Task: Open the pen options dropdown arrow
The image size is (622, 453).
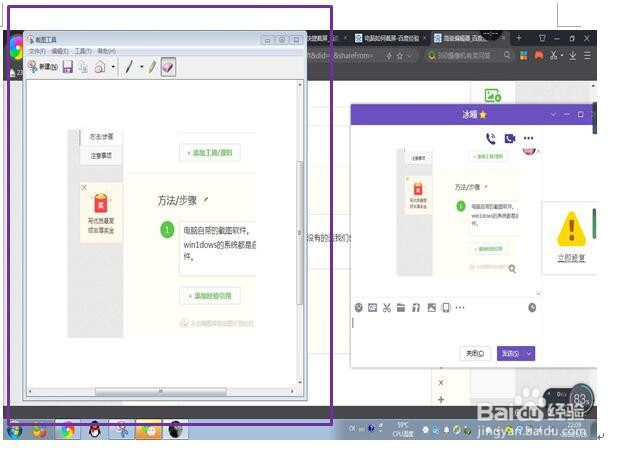Action: coord(142,67)
